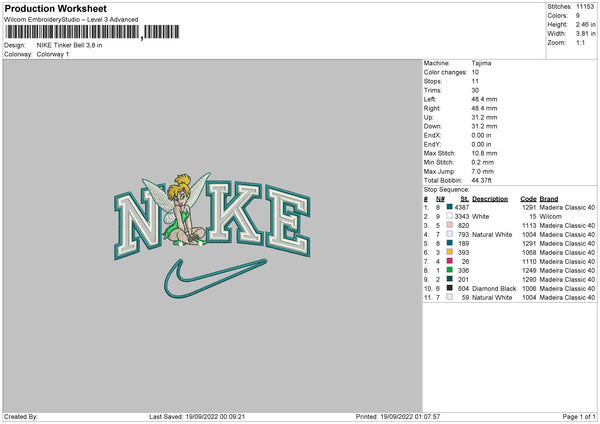The image size is (600, 424).
Task: Click the Diamond Black color swatch
Action: (449, 288)
